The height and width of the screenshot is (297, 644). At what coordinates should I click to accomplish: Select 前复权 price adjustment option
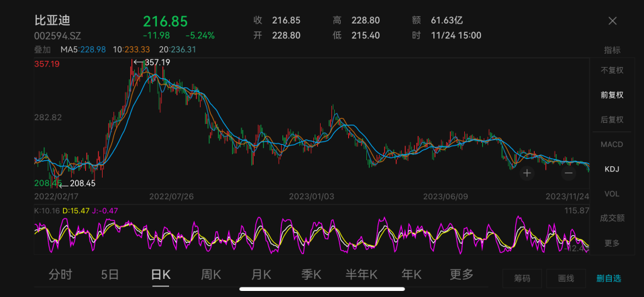[611, 95]
